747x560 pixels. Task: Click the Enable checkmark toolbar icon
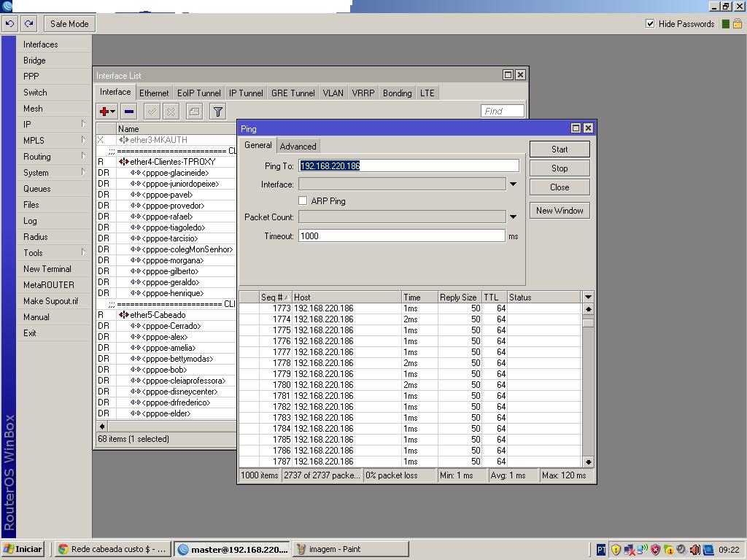tap(152, 111)
